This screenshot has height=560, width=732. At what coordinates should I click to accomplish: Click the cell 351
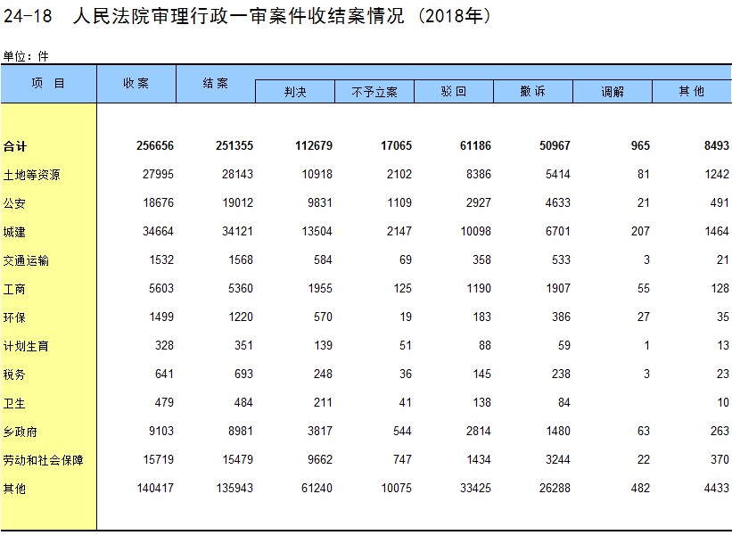click(243, 345)
